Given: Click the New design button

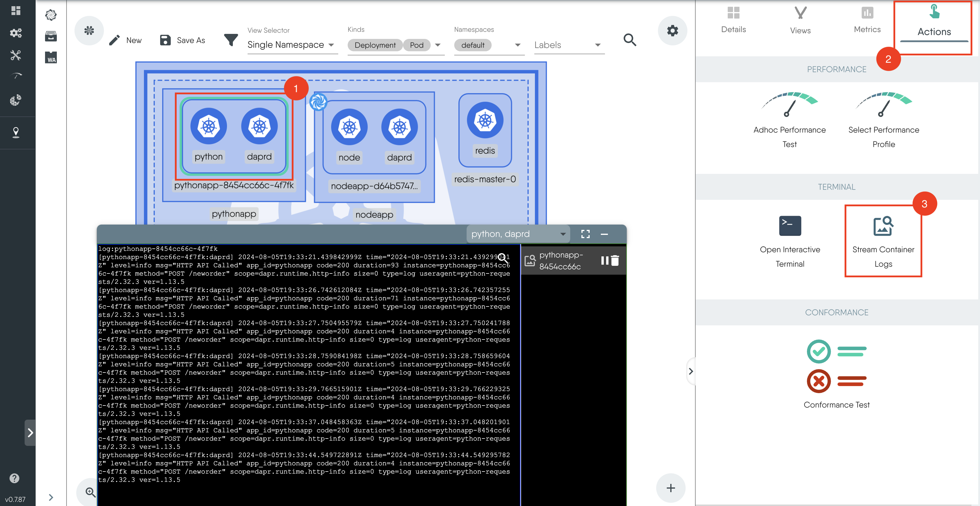Looking at the screenshot, I should [x=125, y=40].
